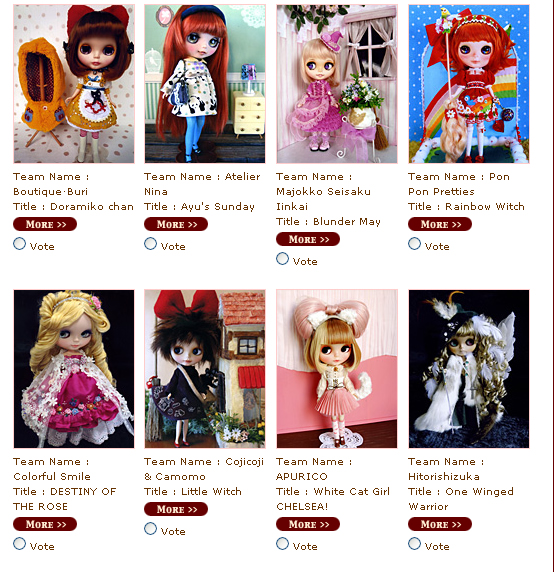Show MORE about One Winged Warrior
Viewport: 554px width, 572px height.
(x=440, y=524)
